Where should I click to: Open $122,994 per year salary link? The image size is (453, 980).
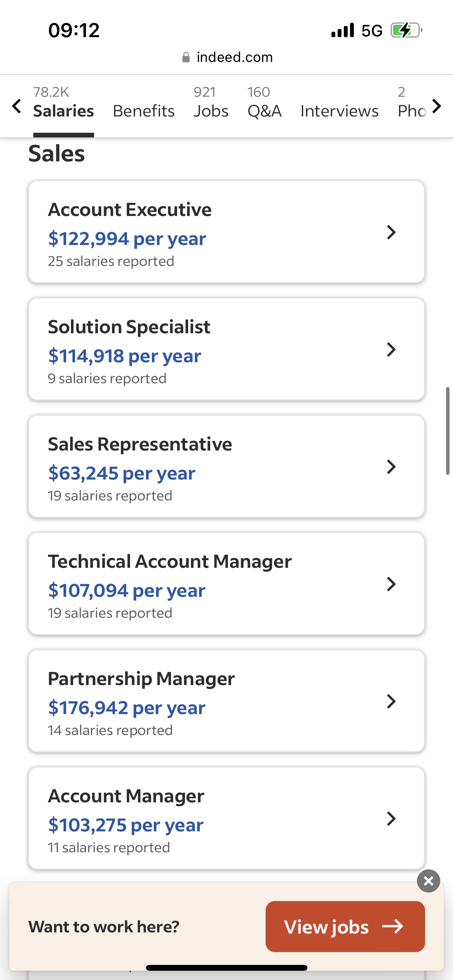(x=127, y=239)
